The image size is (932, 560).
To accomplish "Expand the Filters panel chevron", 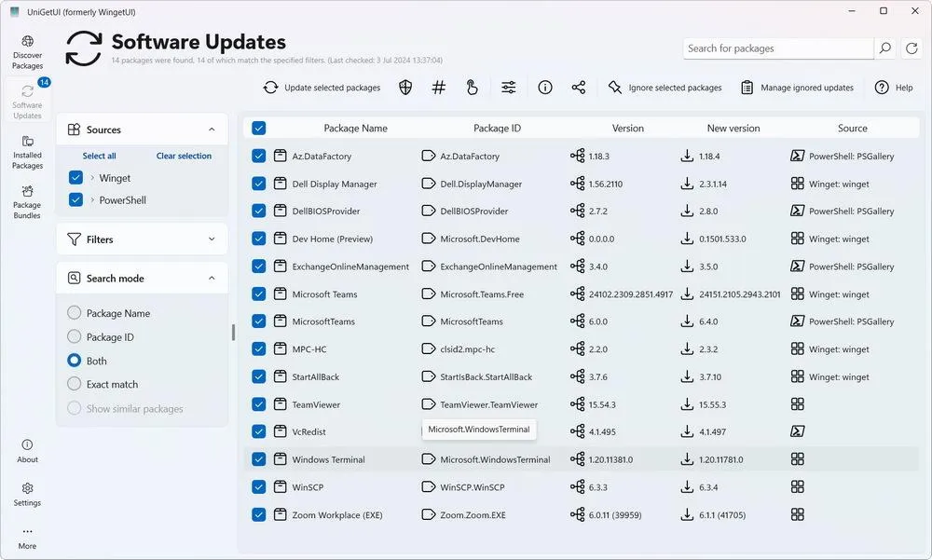I will tap(212, 239).
